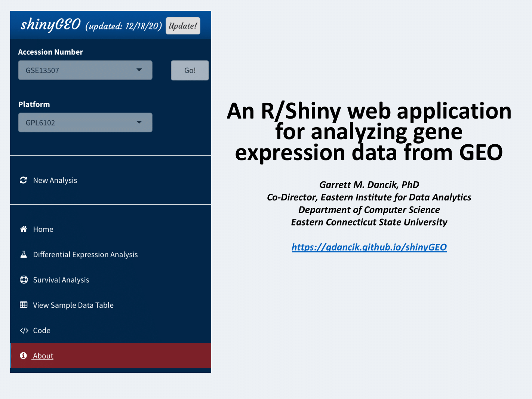Select the GPL6102 platform field
The width and height of the screenshot is (532, 399).
(85, 123)
